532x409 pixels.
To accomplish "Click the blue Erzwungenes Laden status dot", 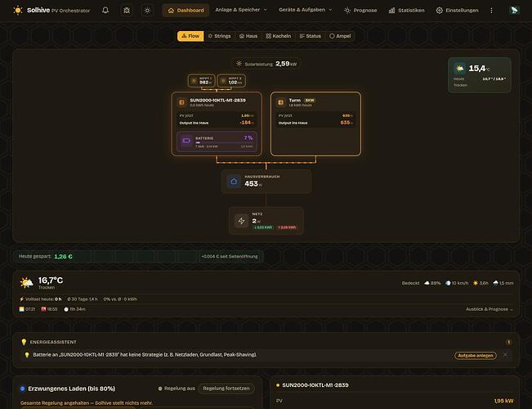I will (x=23, y=389).
